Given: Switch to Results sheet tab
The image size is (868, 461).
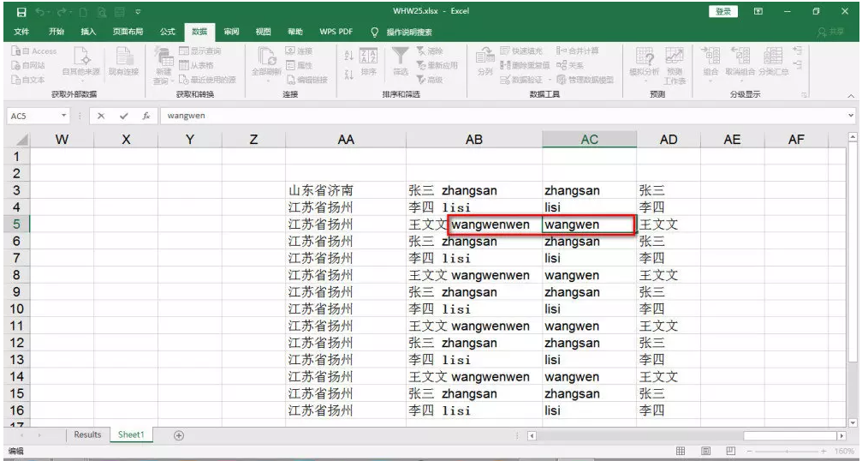Looking at the screenshot, I should 87,435.
